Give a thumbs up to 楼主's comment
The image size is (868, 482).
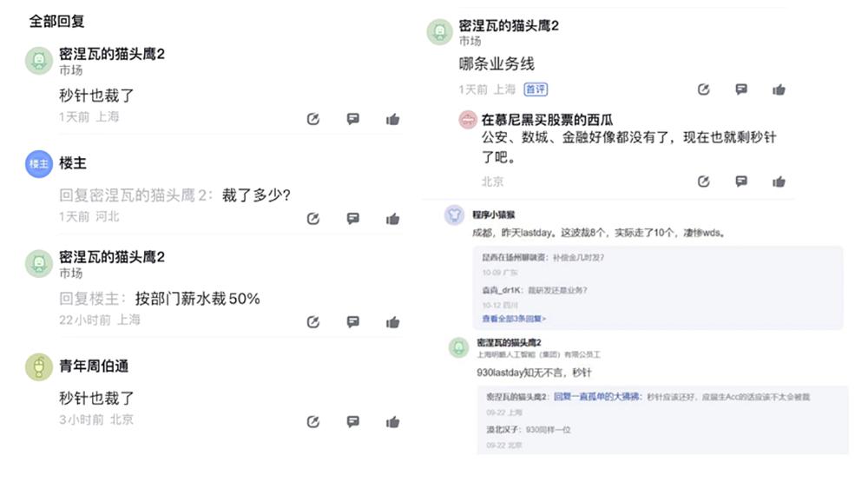click(392, 218)
